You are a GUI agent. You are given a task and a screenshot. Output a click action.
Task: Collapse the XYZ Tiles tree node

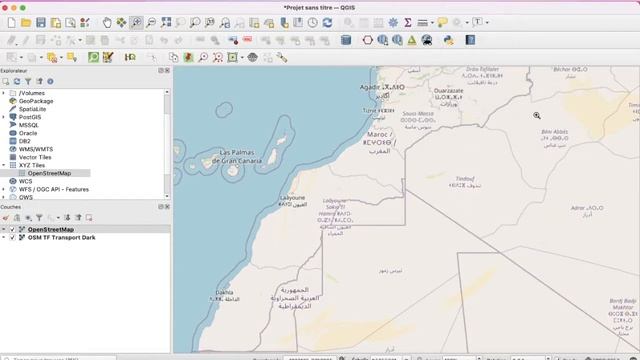coord(4,165)
